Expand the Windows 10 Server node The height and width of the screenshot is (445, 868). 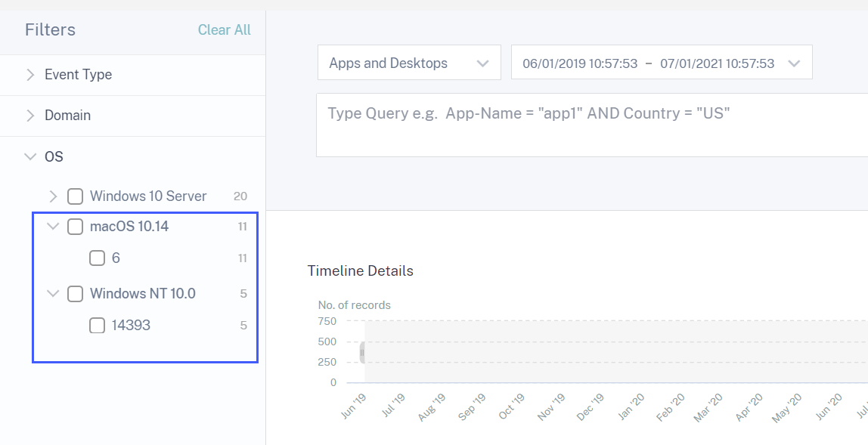(x=53, y=196)
